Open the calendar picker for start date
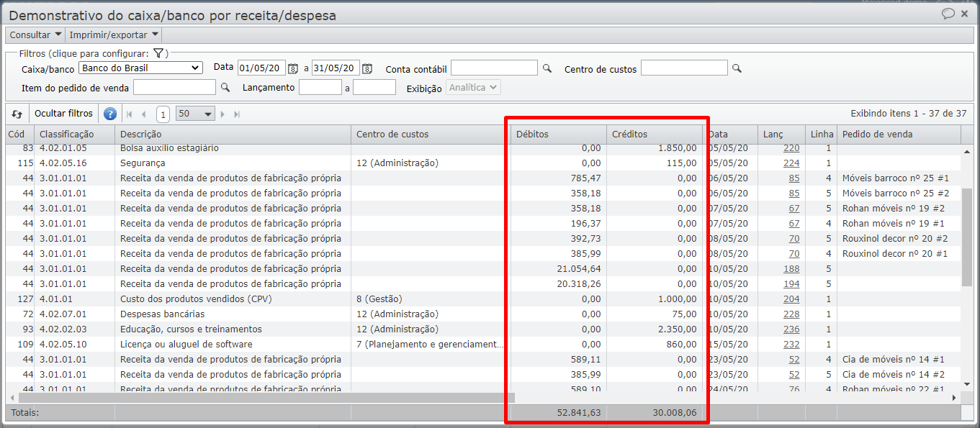The height and width of the screenshot is (428, 980). (293, 68)
